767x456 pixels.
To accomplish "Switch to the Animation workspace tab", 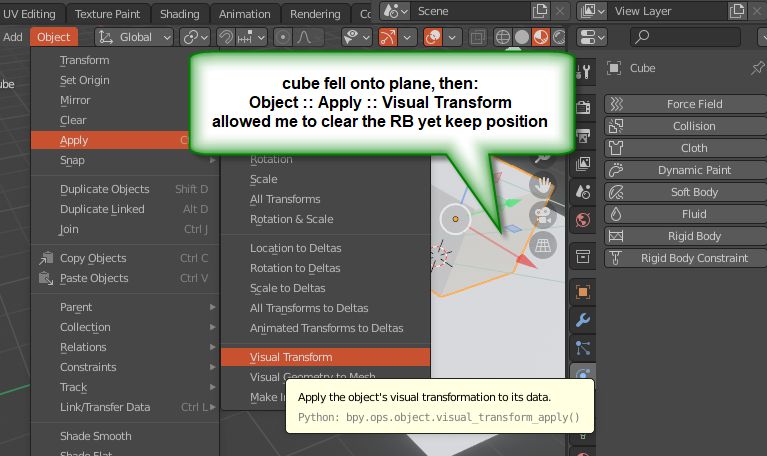I will coord(245,14).
